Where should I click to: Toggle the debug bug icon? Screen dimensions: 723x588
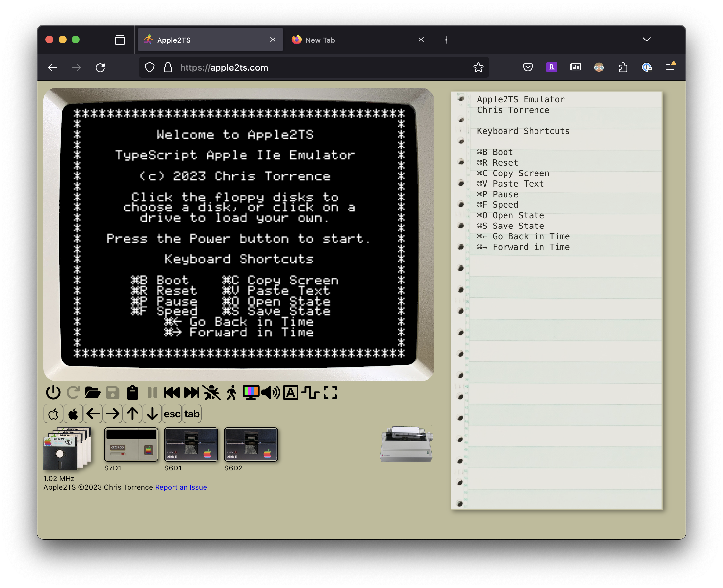click(212, 393)
